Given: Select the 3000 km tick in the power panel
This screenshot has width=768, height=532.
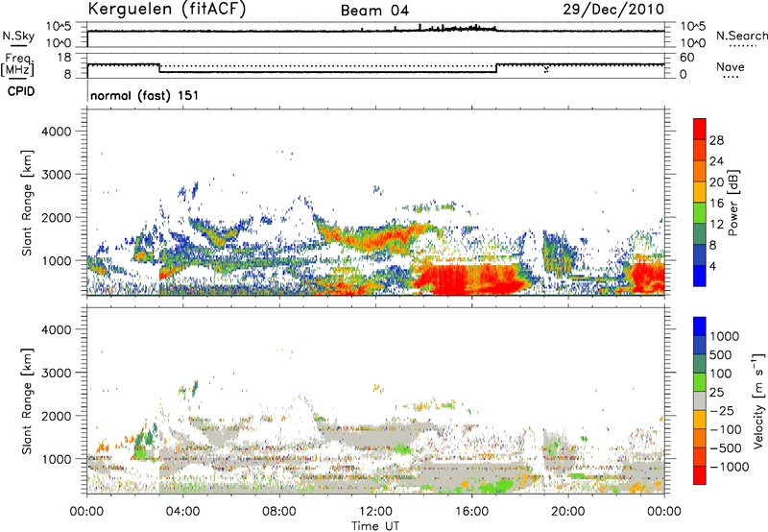Looking at the screenshot, I should tap(57, 175).
